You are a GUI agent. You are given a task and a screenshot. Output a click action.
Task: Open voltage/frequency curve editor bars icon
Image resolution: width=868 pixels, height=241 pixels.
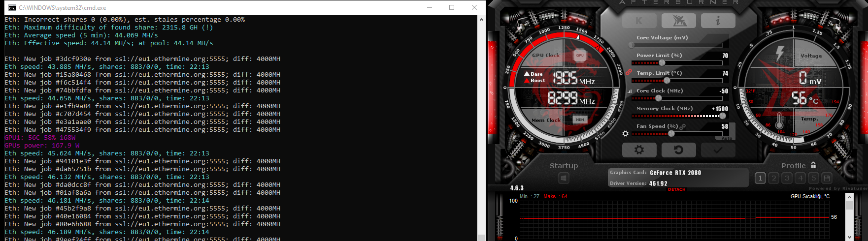pos(630,91)
